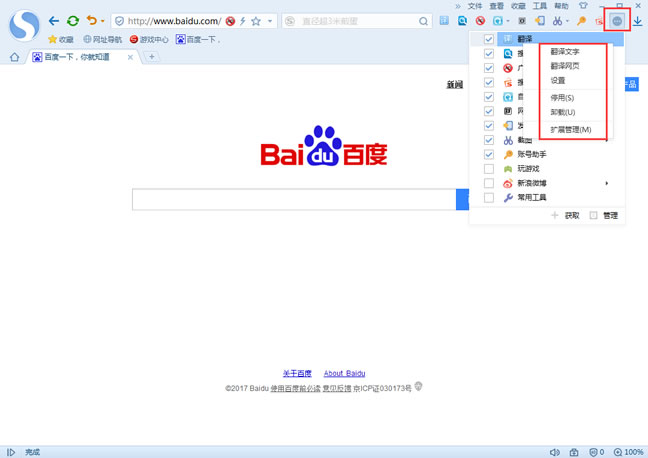The height and width of the screenshot is (458, 648).
Task: Select 卸载(U) to uninstall the extension
Action: click(x=562, y=112)
